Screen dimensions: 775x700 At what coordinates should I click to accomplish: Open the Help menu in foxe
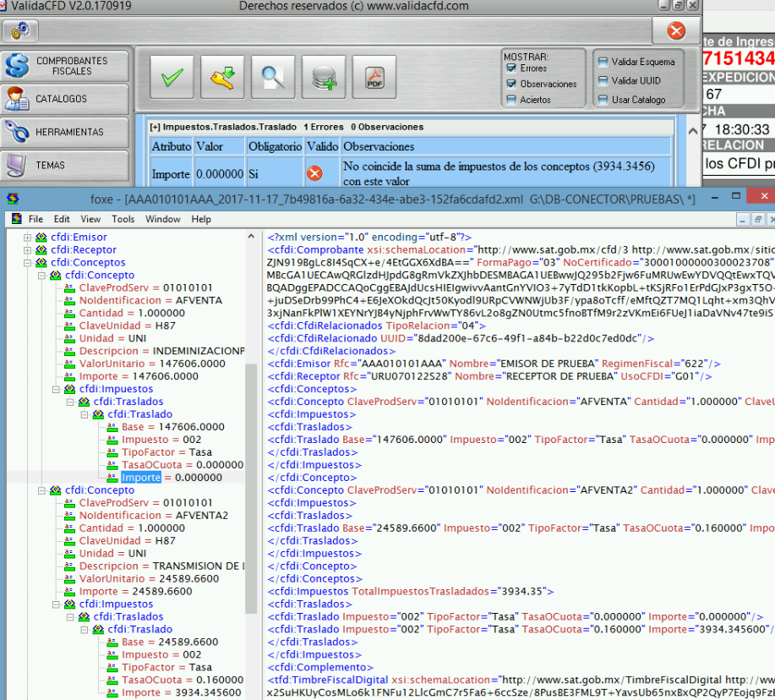point(201,219)
